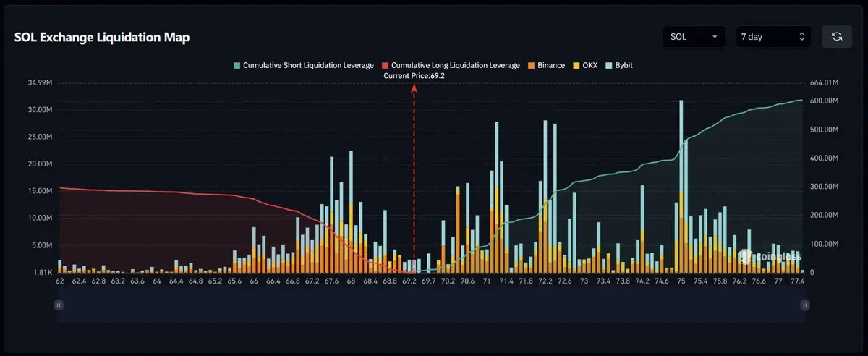The image size is (868, 356).
Task: Click the 300.00M right axis label
Action: click(825, 187)
